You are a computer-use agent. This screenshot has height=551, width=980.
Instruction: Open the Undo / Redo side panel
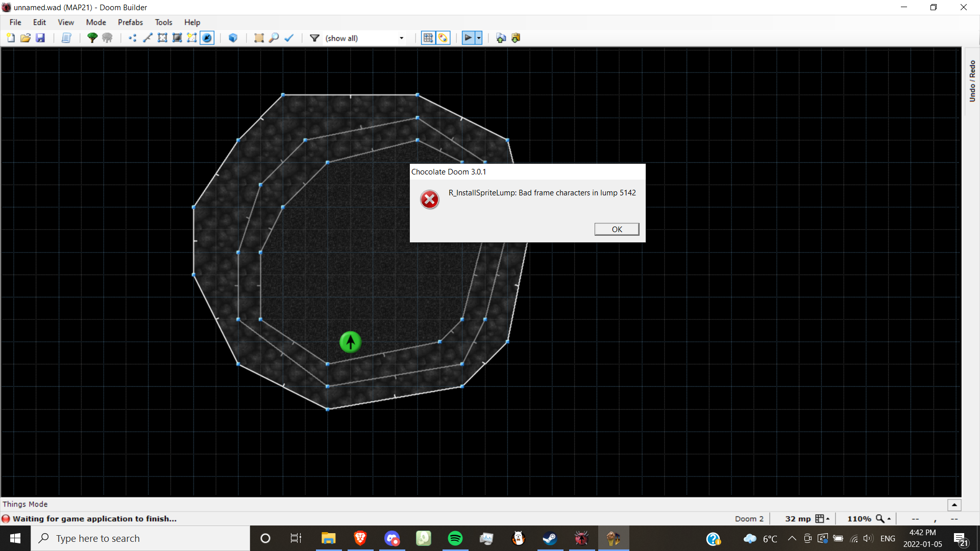click(972, 81)
